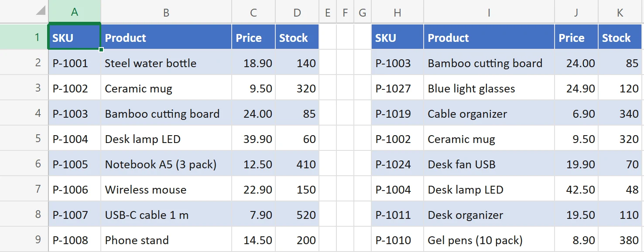This screenshot has width=644, height=252.
Task: Select column I header
Action: (x=489, y=12)
